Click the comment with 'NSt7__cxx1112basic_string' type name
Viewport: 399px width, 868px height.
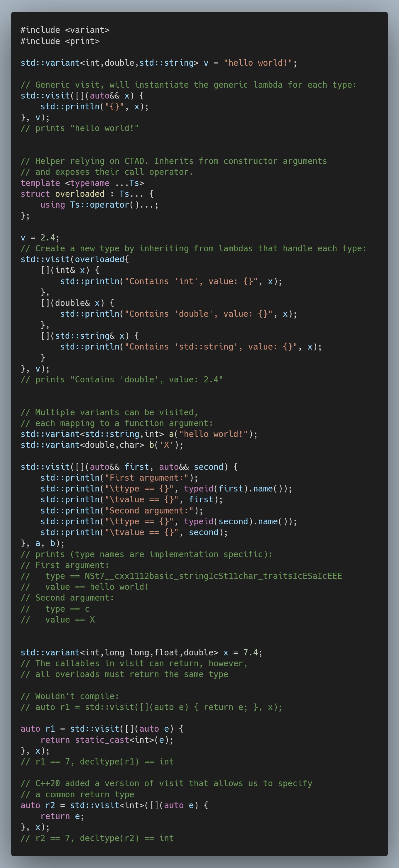pyautogui.click(x=181, y=576)
